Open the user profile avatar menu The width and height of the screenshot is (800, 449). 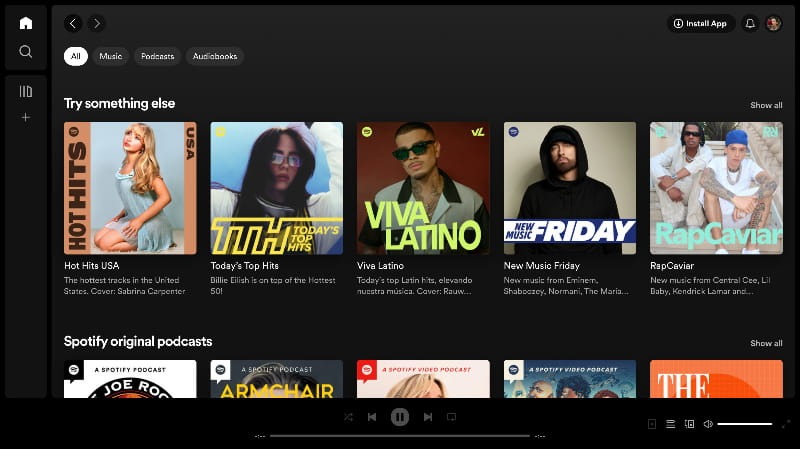[x=773, y=23]
